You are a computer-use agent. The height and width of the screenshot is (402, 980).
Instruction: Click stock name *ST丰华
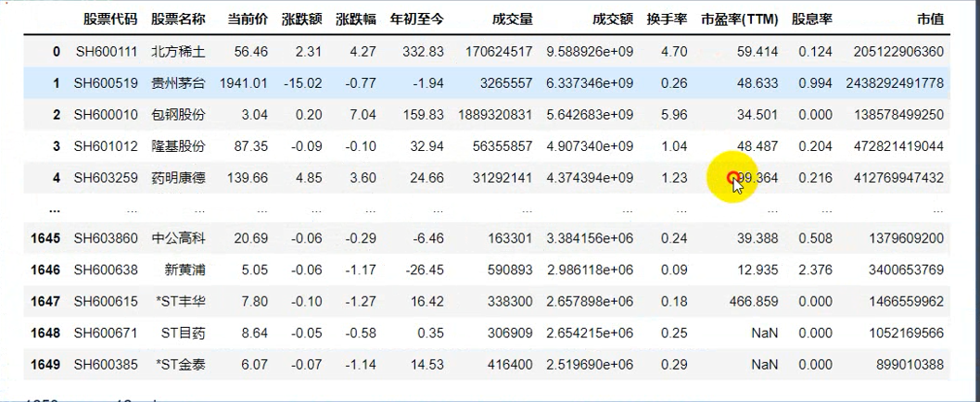click(x=181, y=302)
